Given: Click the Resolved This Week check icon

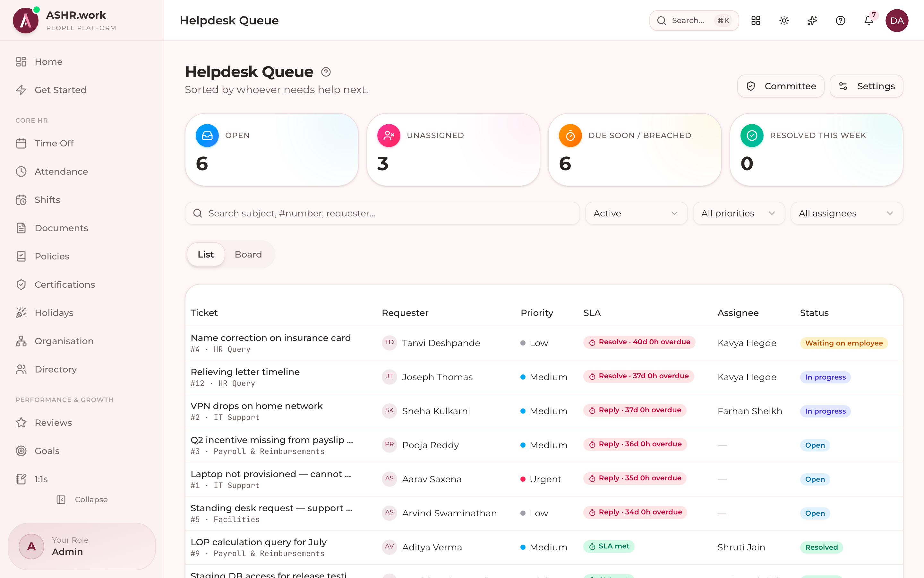Looking at the screenshot, I should 752,135.
